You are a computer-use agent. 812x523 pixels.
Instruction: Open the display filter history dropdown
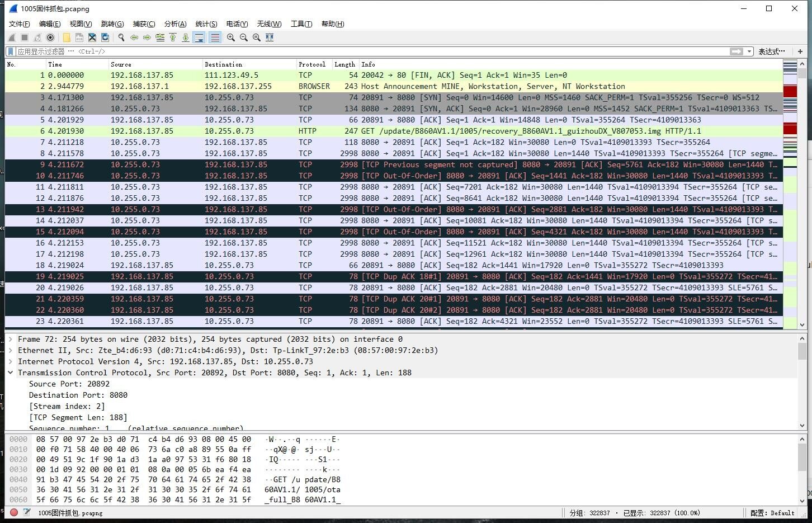tap(749, 51)
